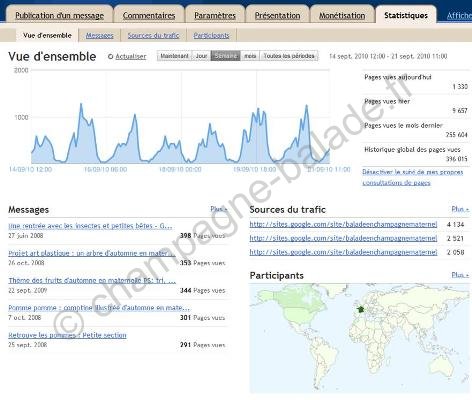This screenshot has height=400, width=472.
Task: Click the 255 604 last month value
Action: pos(456,135)
